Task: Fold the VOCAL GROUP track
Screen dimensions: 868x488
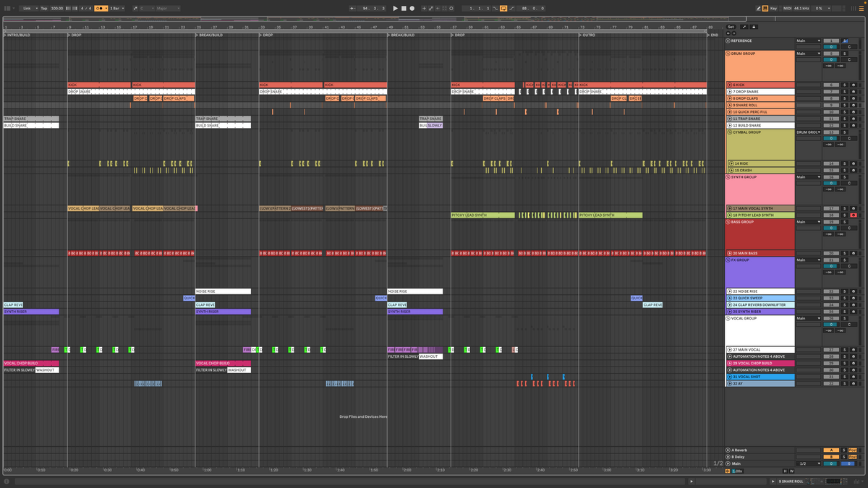Action: 729,319
